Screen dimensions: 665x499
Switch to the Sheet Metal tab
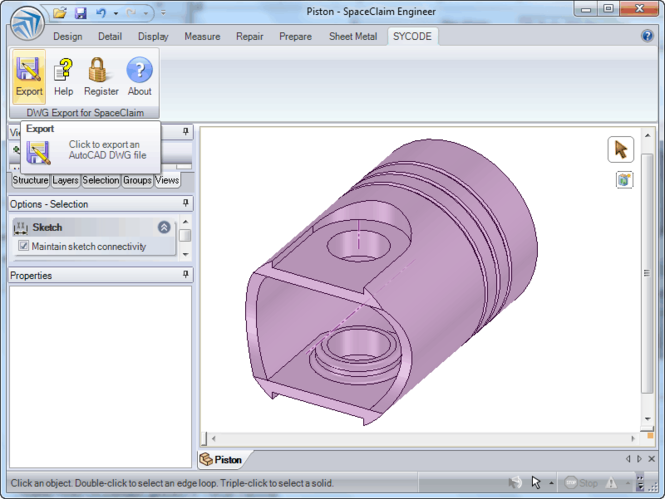tap(353, 36)
